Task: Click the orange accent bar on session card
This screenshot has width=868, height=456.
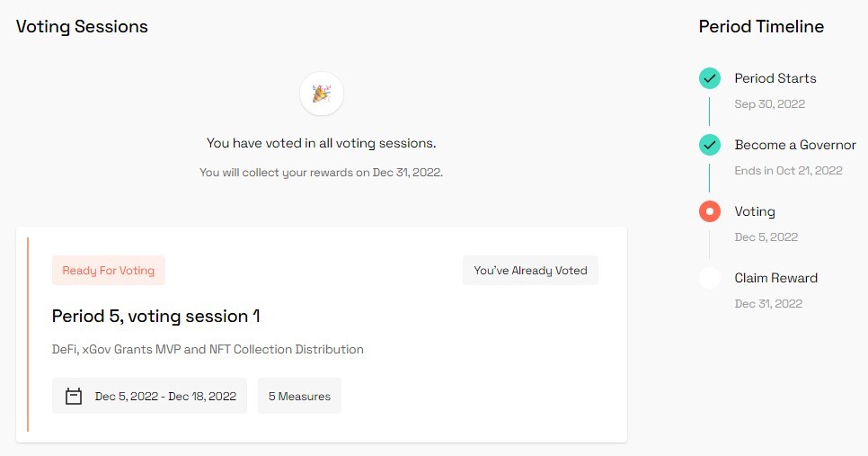Action: 28,334
